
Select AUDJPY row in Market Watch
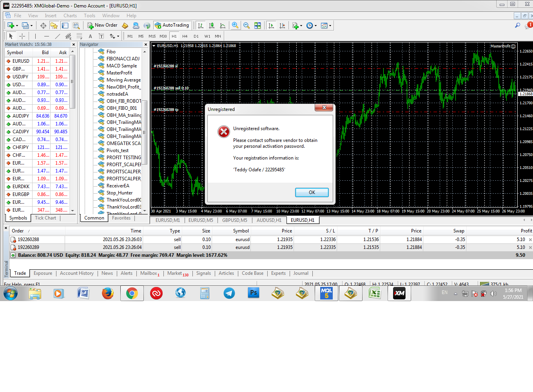37,116
